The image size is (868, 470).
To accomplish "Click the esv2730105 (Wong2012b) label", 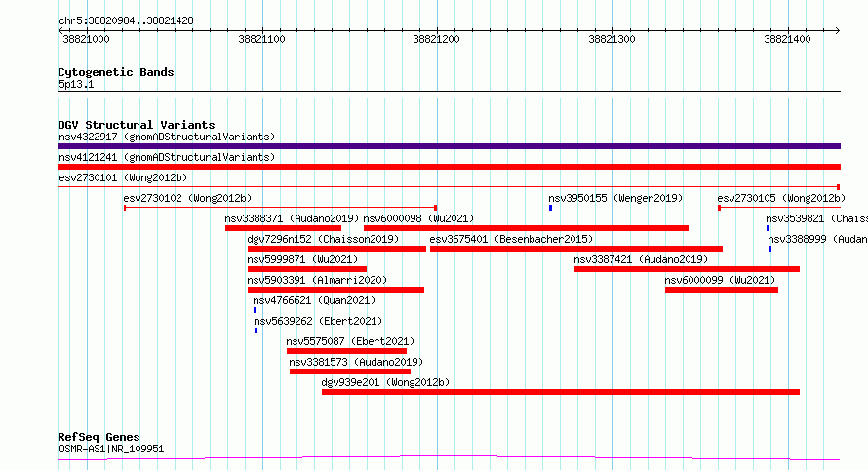I will pos(781,198).
